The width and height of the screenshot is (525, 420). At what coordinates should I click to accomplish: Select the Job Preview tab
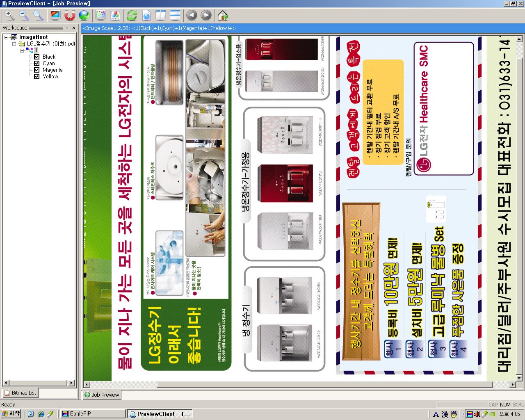[102, 395]
